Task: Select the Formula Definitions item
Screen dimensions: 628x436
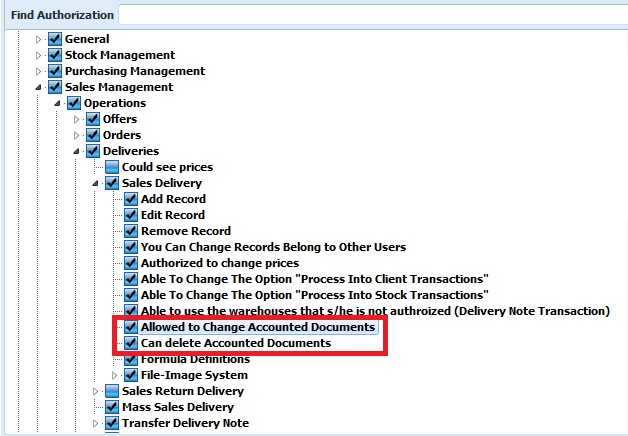Action: pyautogui.click(x=195, y=360)
